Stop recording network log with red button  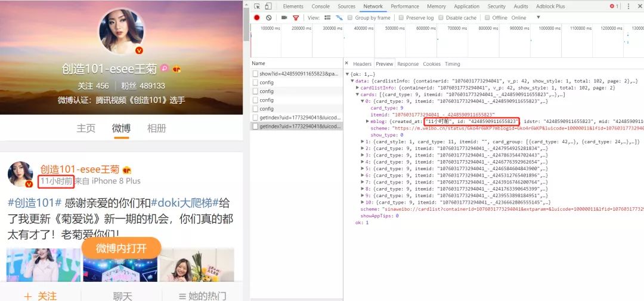click(x=256, y=18)
